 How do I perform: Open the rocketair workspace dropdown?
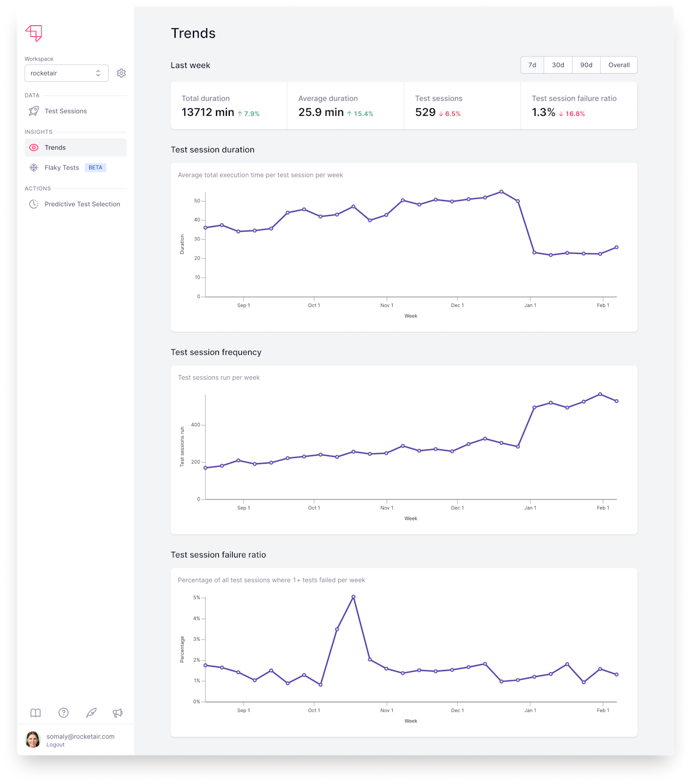pyautogui.click(x=66, y=73)
